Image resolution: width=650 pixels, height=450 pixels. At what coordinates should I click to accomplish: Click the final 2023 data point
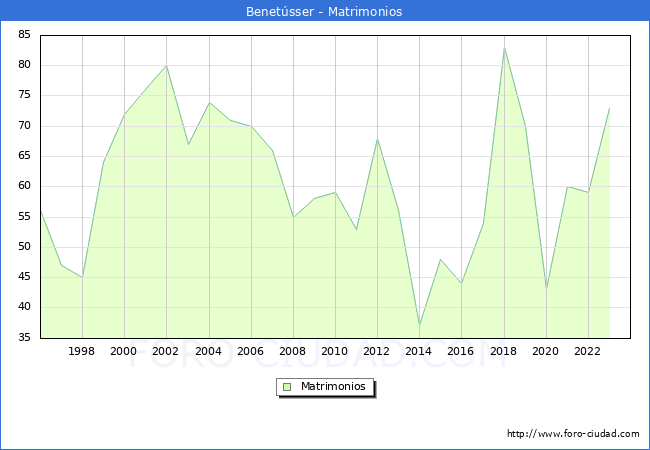coord(609,109)
